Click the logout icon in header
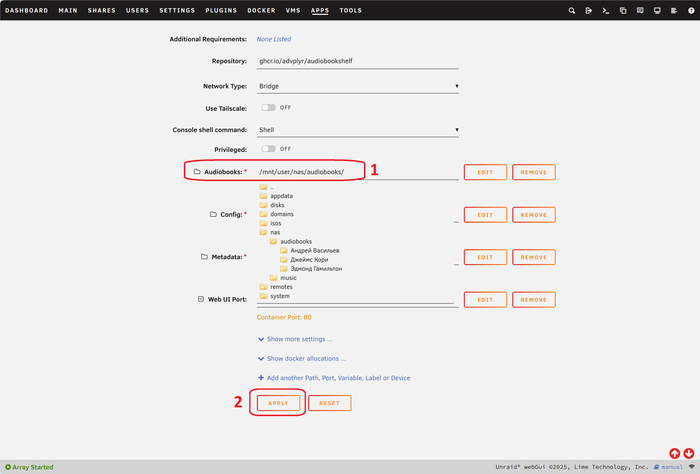Screen dimensions: 700x474 [589, 10]
